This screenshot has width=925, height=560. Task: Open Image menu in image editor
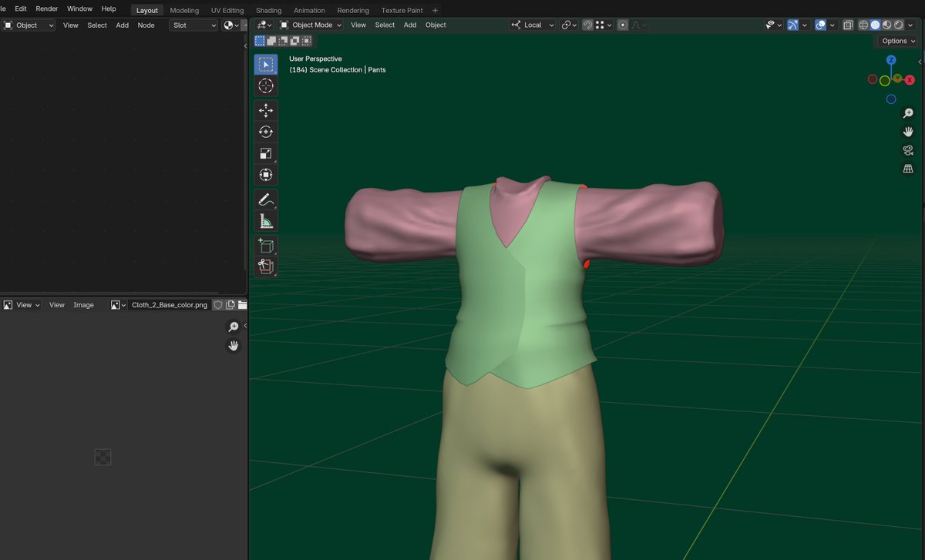83,305
